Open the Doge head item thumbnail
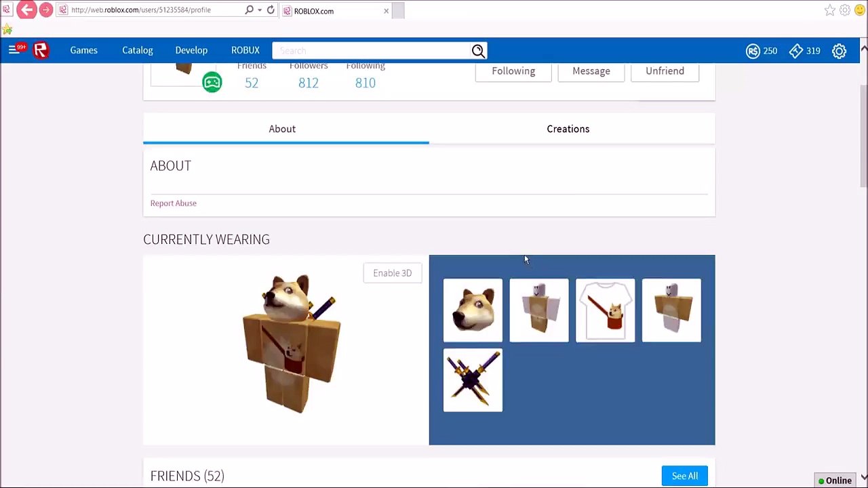868x488 pixels. [x=473, y=310]
